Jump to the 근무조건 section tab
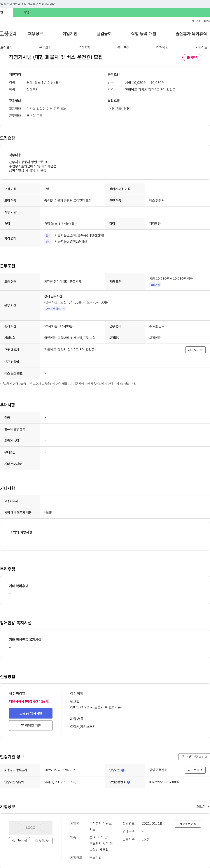This screenshot has height=868, width=210. click(x=45, y=47)
